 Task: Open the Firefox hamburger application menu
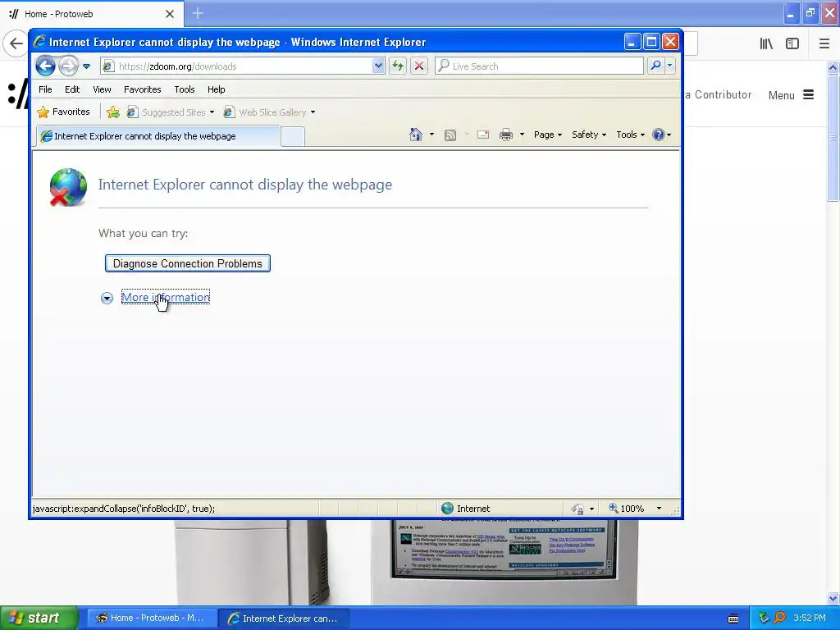coord(824,44)
